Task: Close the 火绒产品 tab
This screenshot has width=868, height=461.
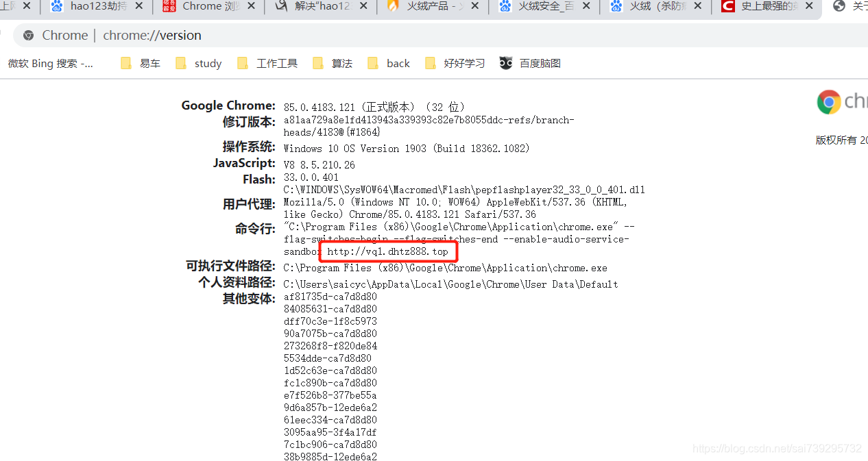Action: pos(474,6)
